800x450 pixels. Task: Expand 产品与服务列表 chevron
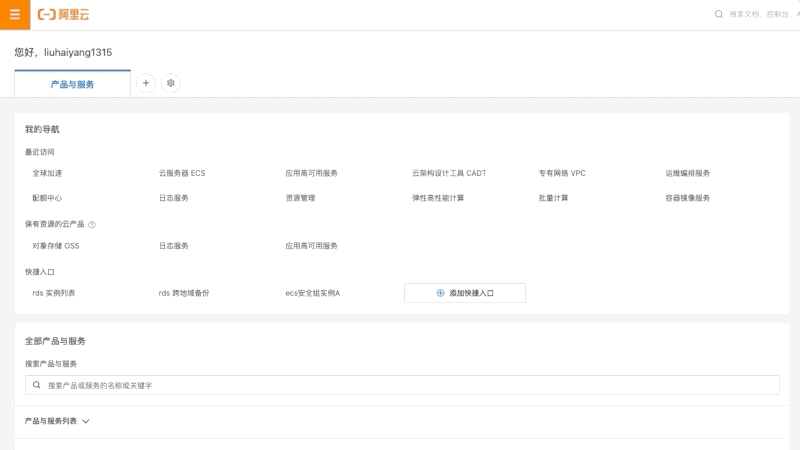86,421
